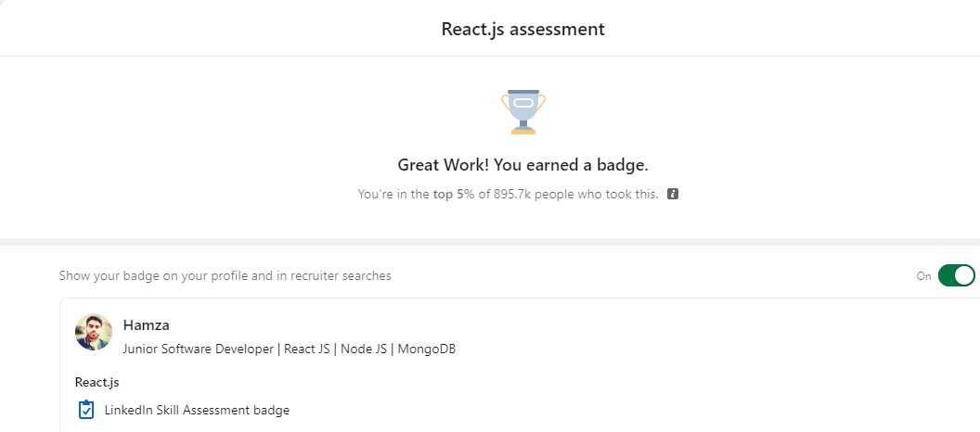
Task: Click the MongoDB text in headline
Action: click(427, 349)
